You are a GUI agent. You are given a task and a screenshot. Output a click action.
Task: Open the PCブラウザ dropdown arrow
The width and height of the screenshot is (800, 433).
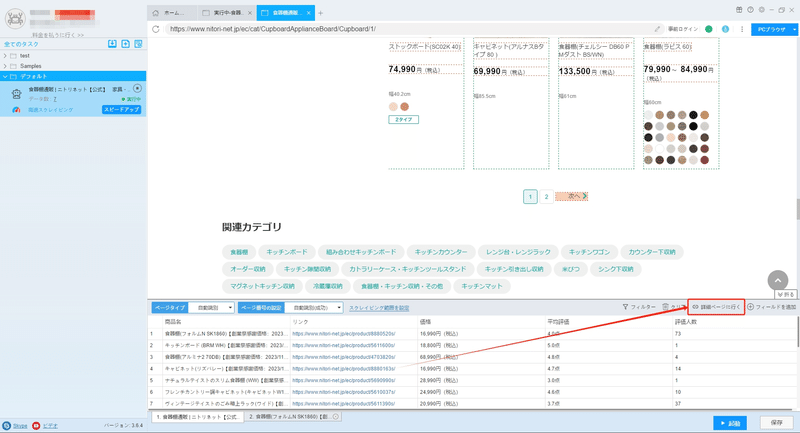(x=794, y=30)
